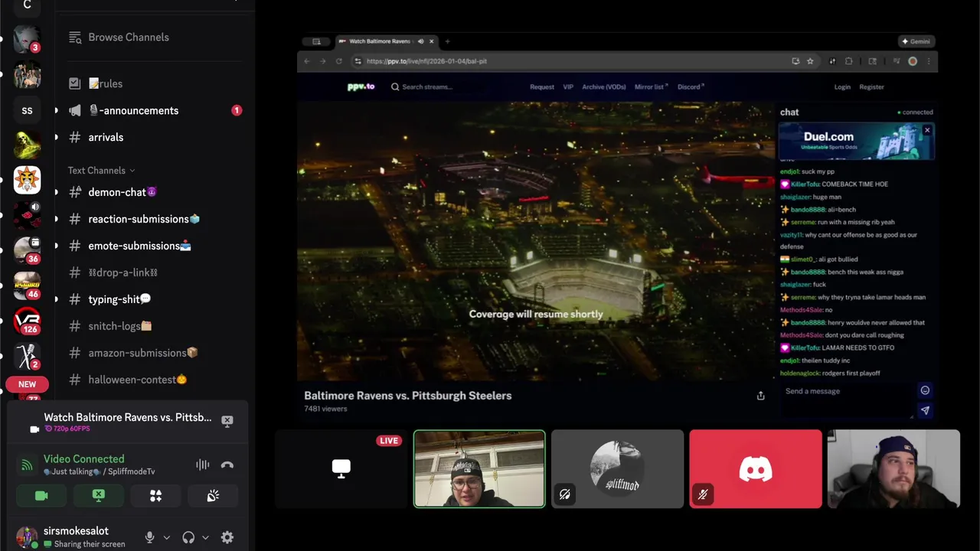Open the soundboard icon
The width and height of the screenshot is (980, 551).
[x=213, y=496]
